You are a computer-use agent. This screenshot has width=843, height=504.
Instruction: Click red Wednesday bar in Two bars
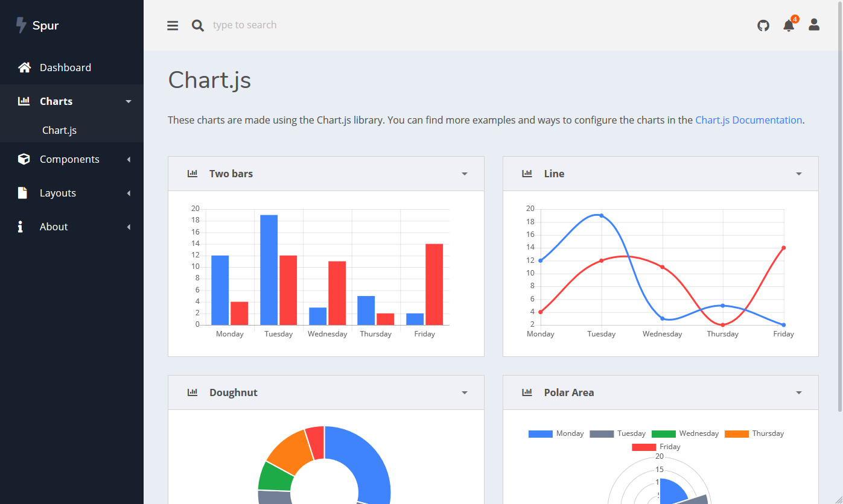337,293
